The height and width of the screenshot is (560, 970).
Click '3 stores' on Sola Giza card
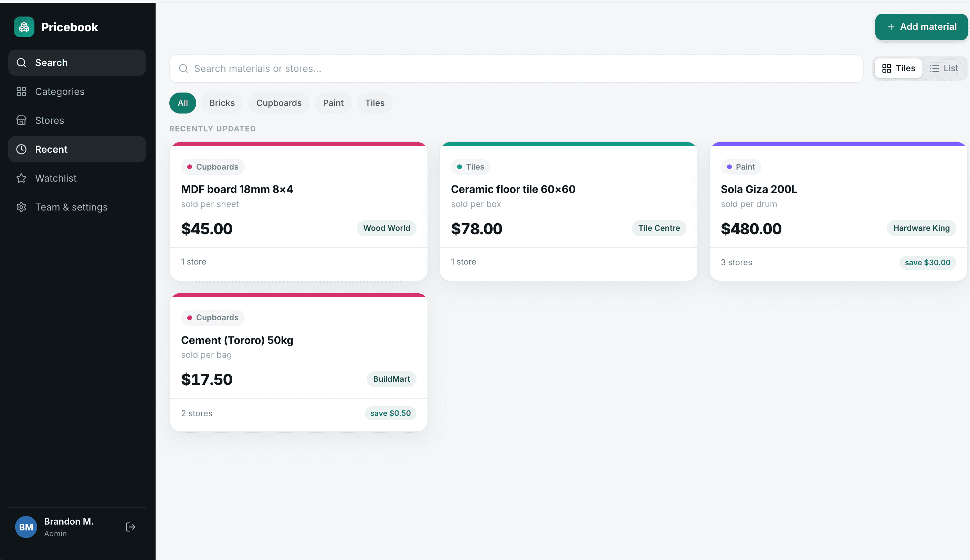pos(736,263)
